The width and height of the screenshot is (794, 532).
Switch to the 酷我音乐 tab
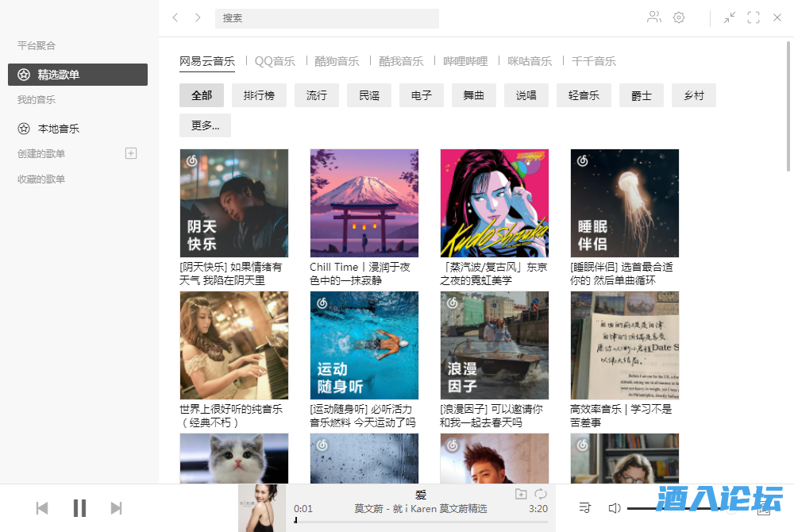(401, 61)
